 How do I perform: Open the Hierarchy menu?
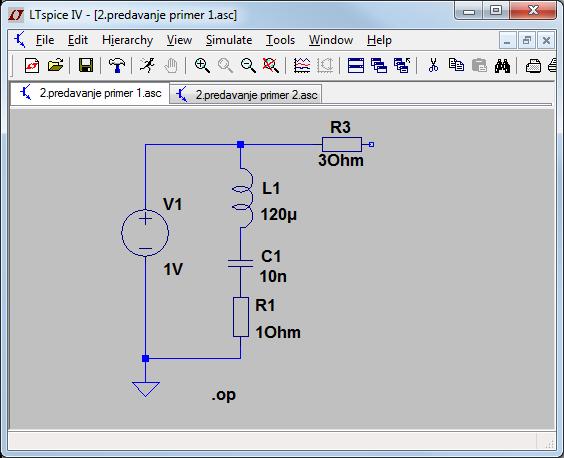pos(127,40)
